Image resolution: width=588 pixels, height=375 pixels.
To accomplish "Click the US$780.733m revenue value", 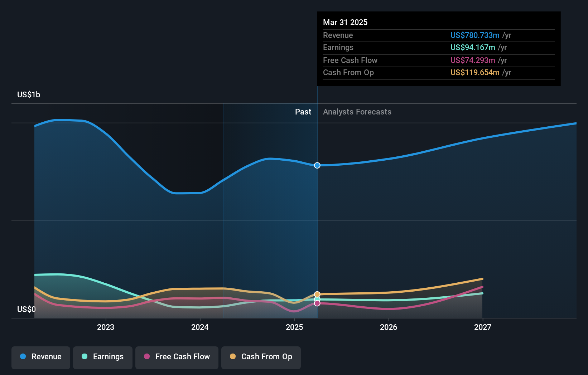I will tap(475, 35).
